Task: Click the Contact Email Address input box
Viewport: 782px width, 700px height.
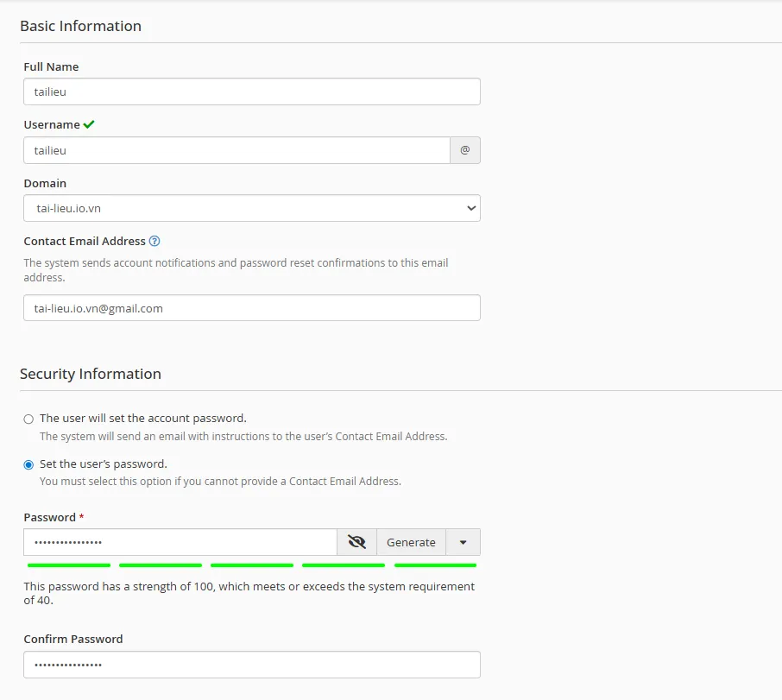Action: (252, 307)
